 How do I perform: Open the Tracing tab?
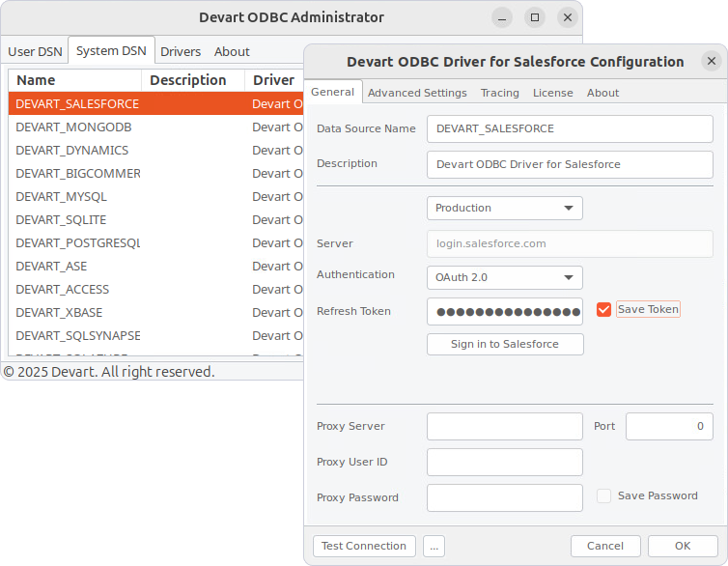(499, 93)
